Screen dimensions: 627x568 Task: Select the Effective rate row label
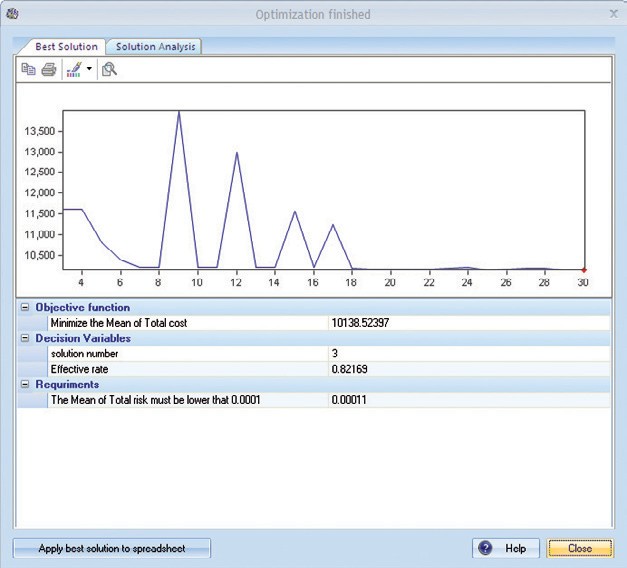tap(80, 369)
